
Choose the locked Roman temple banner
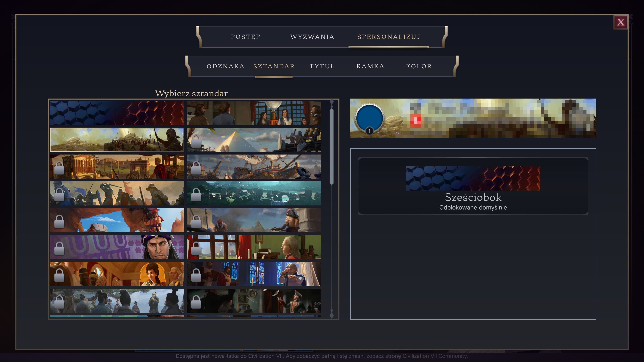[x=117, y=166]
